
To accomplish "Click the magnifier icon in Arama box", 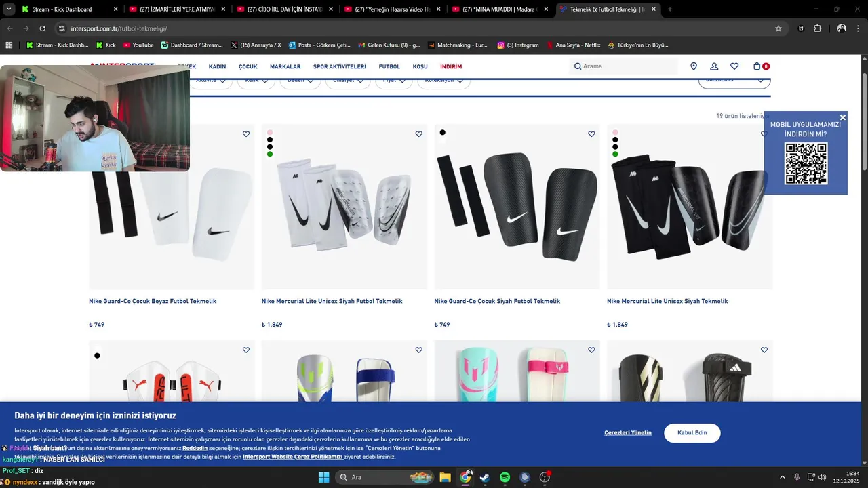I will [578, 66].
